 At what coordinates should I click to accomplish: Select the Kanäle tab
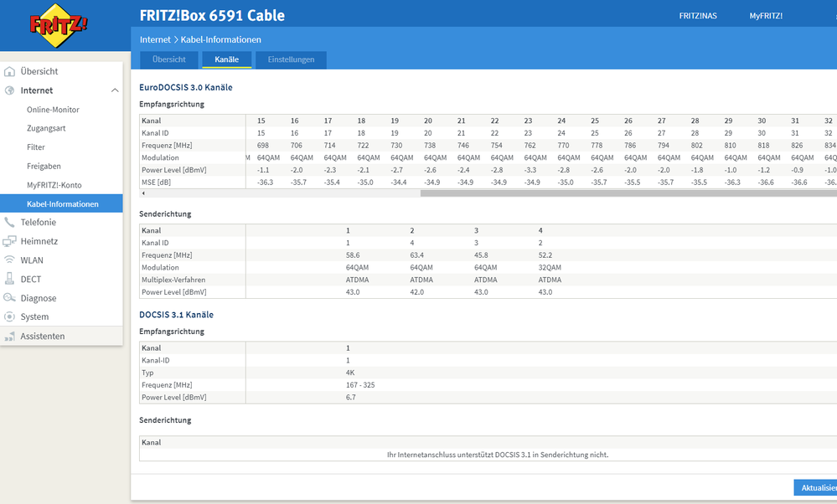pos(226,59)
